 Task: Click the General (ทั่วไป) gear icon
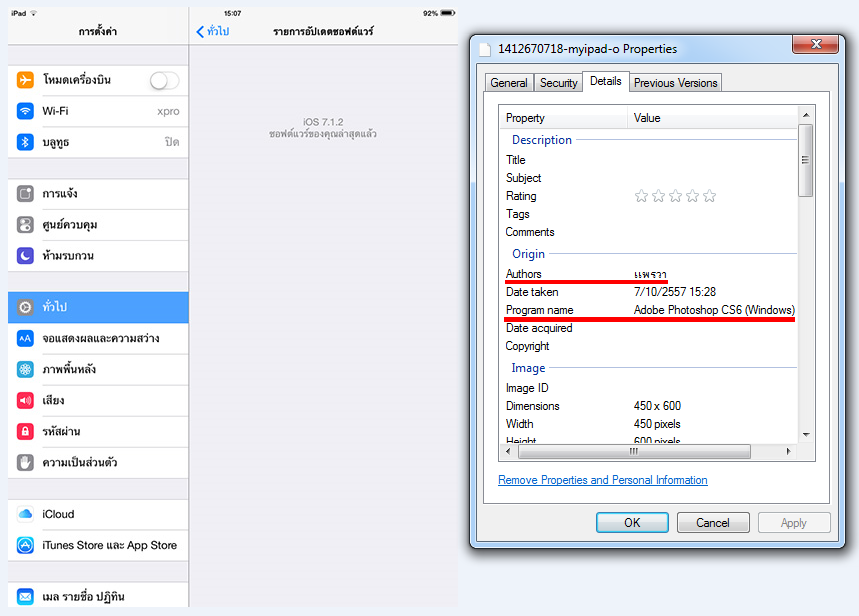pyautogui.click(x=25, y=307)
